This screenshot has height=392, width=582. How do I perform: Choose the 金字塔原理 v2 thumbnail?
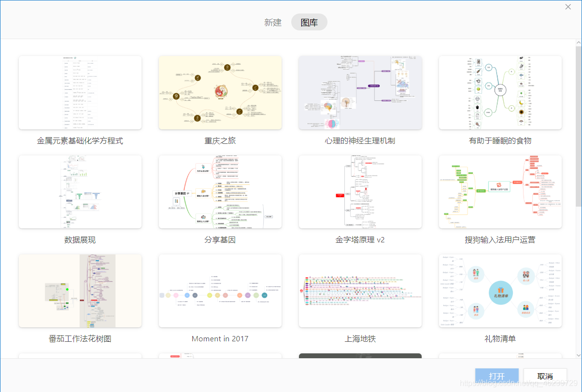[360, 192]
